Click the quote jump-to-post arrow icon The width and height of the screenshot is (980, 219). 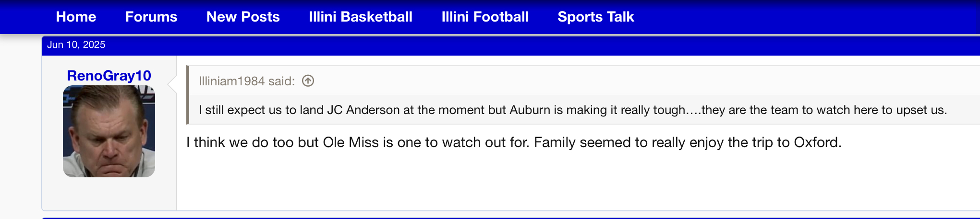(308, 81)
